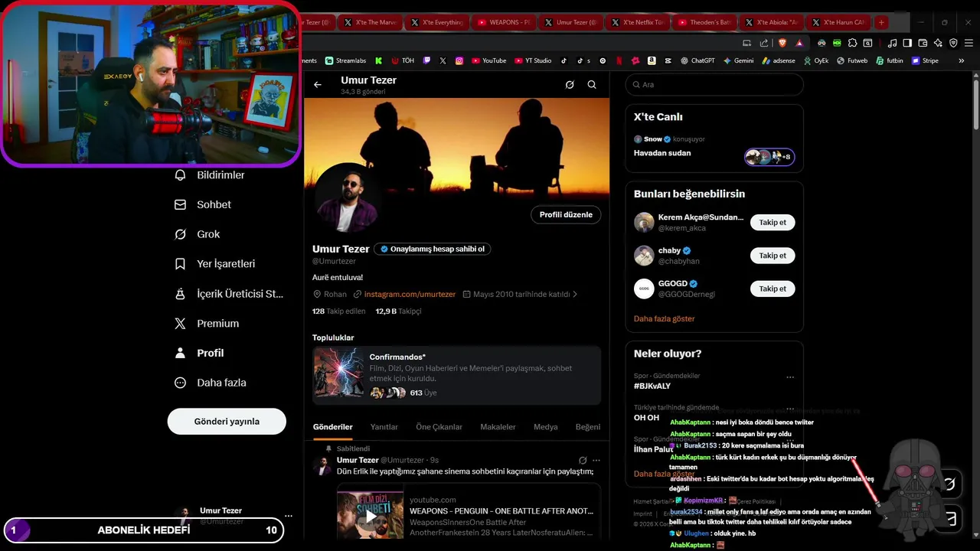980x551 pixels.
Task: Open the ChatGPT bookmark
Action: coord(697,60)
